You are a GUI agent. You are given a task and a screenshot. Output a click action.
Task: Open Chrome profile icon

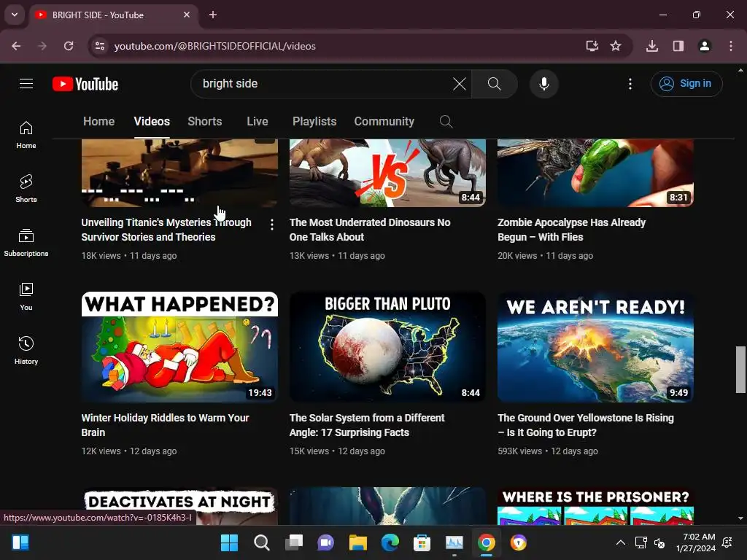[x=705, y=46]
